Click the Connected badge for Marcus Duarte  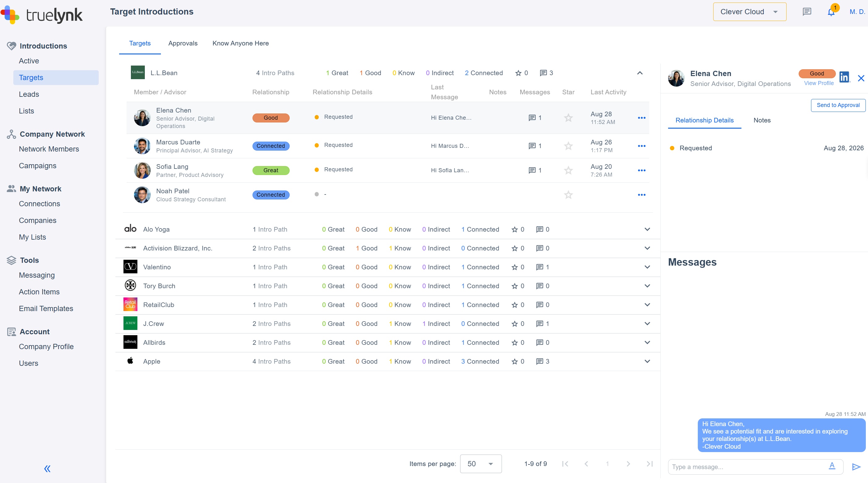271,146
